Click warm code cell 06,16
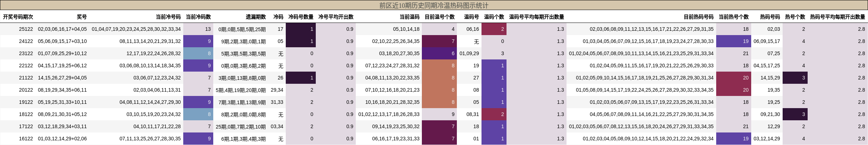 coord(473,29)
